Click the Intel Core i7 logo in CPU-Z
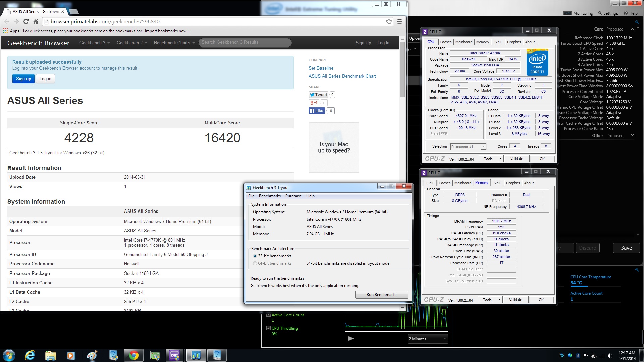Screen dimensions: 644x362 (537, 62)
